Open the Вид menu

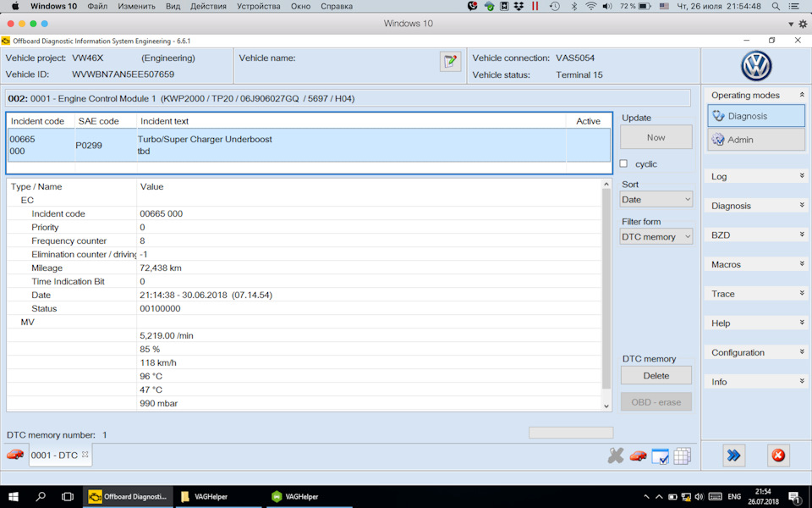pyautogui.click(x=173, y=6)
